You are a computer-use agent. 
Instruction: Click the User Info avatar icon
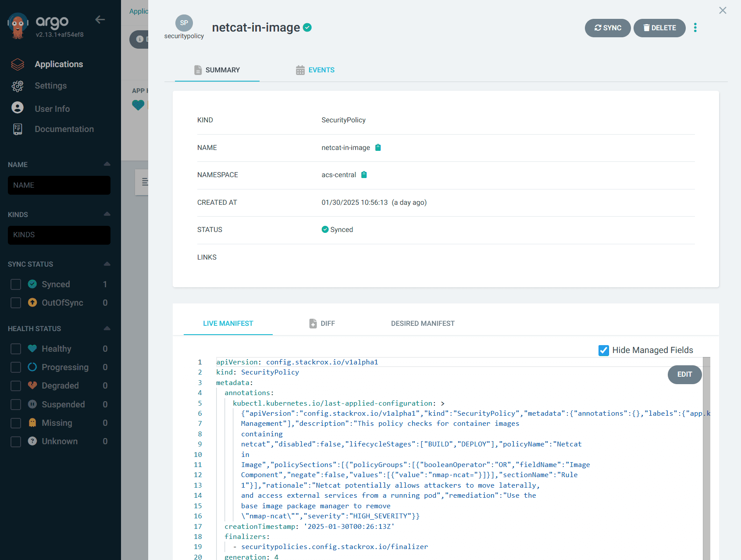[18, 108]
